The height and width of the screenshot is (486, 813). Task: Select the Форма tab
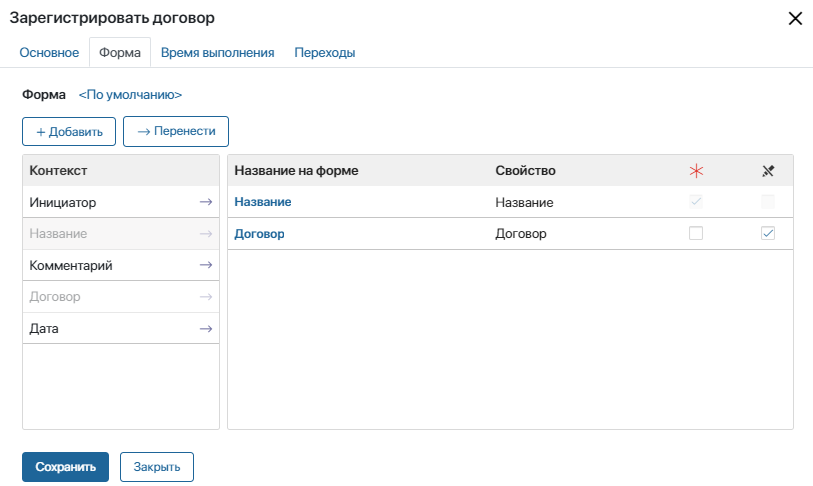tap(120, 53)
